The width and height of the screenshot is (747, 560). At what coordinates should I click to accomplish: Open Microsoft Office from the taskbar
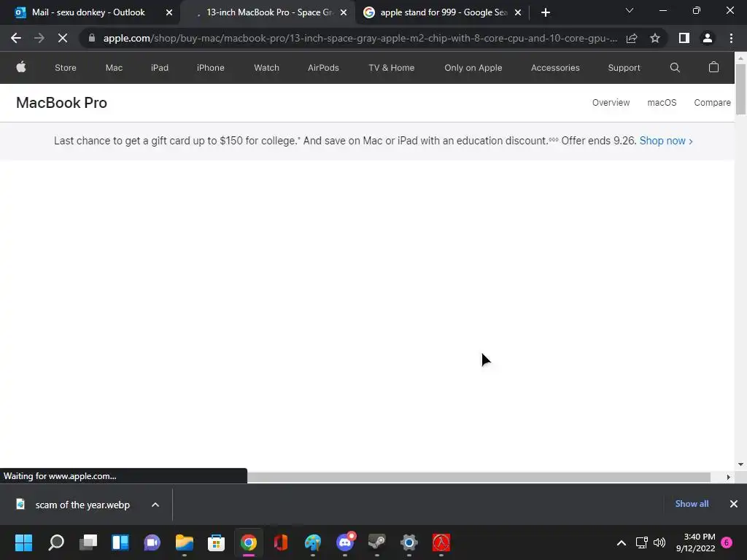[281, 542]
